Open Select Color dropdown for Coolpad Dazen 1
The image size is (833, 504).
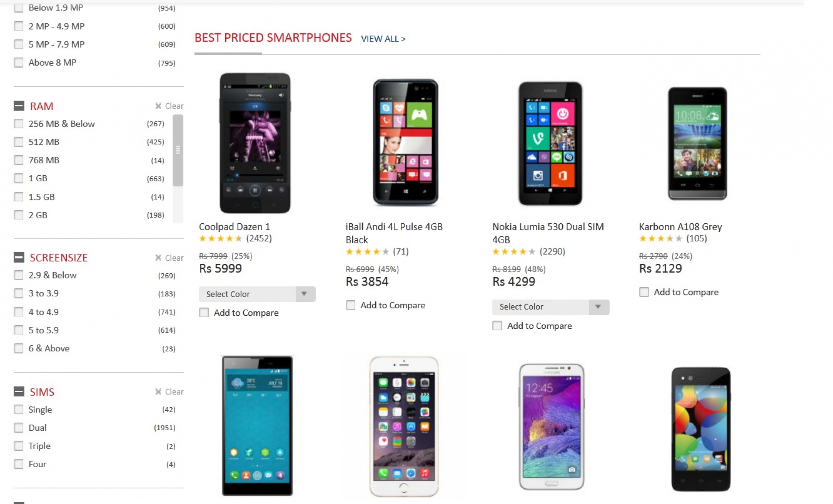[257, 294]
